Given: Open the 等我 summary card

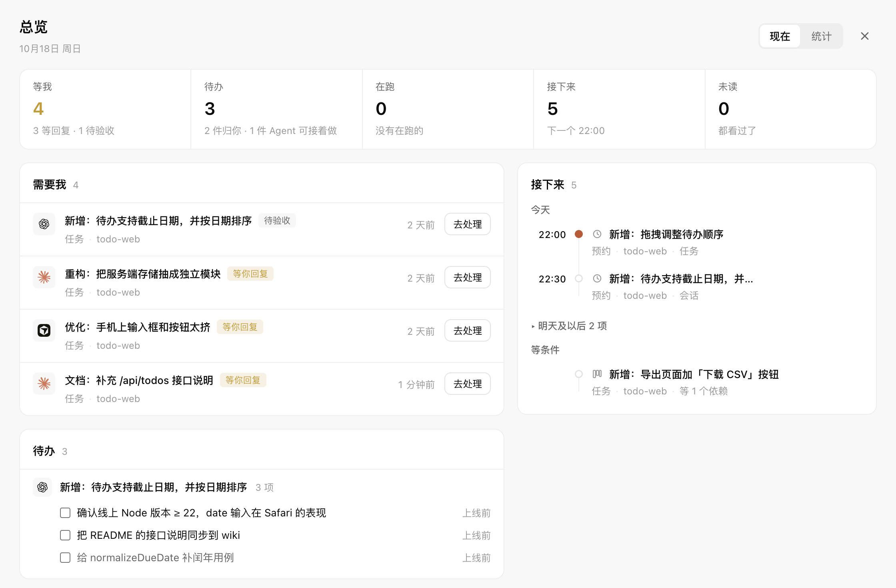Looking at the screenshot, I should pos(106,109).
